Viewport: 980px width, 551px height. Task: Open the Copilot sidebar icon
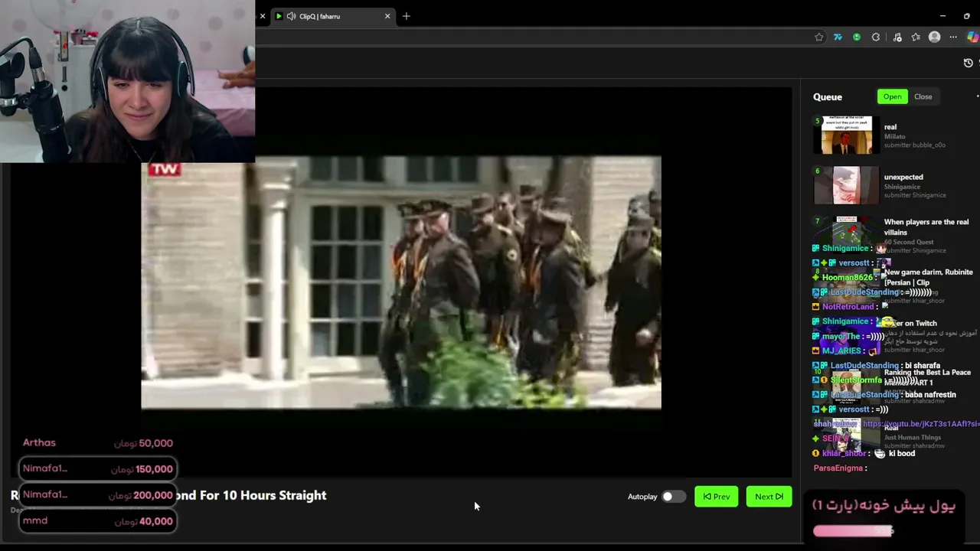(973, 37)
